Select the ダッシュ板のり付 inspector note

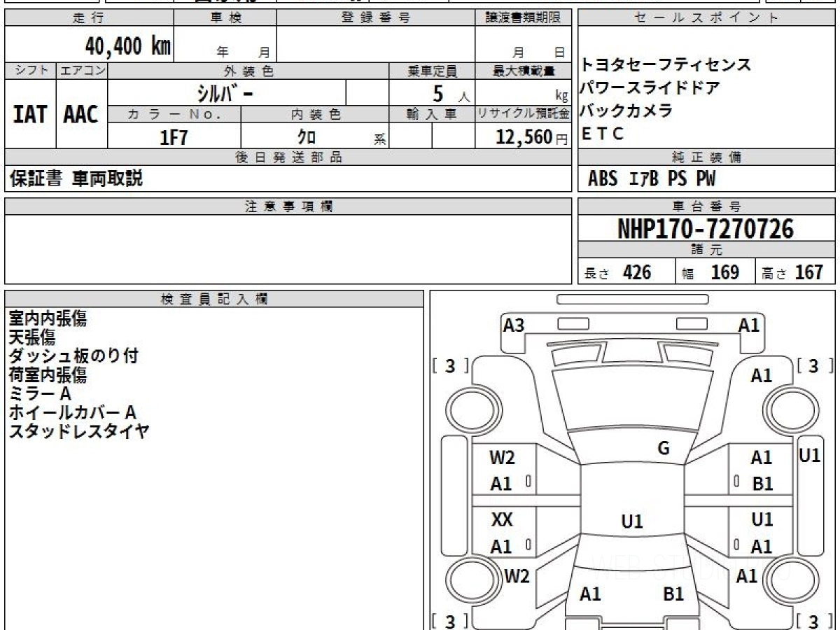click(x=73, y=356)
